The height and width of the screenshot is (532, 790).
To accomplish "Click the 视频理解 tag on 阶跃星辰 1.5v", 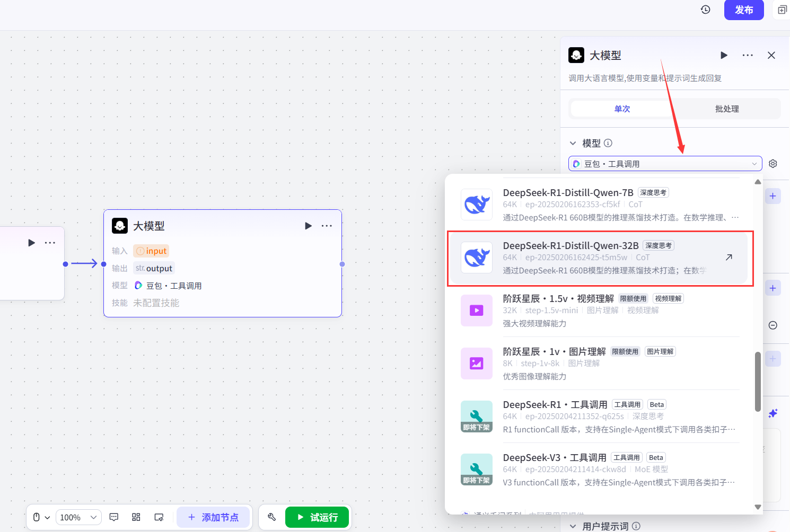I will pyautogui.click(x=668, y=298).
